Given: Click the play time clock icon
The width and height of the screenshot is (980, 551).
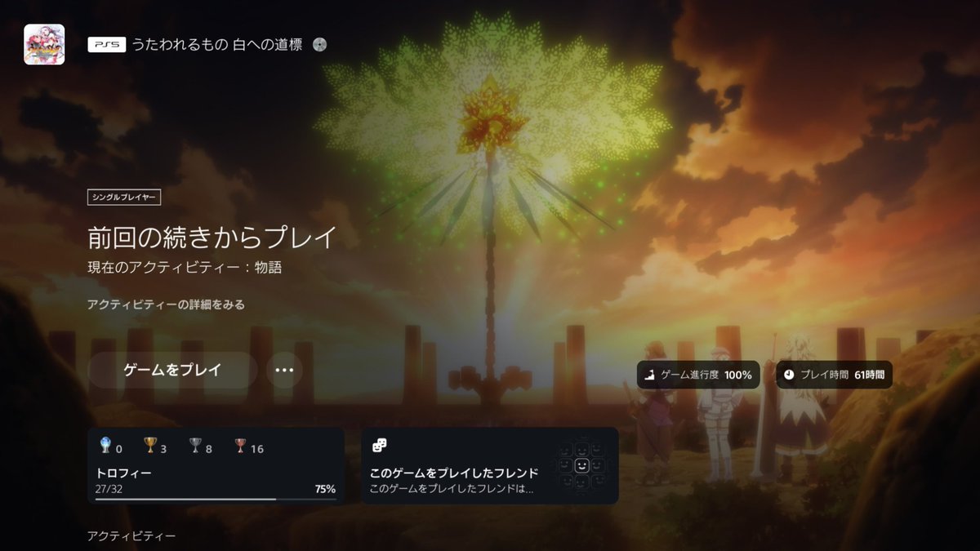Looking at the screenshot, I should pyautogui.click(x=789, y=375).
